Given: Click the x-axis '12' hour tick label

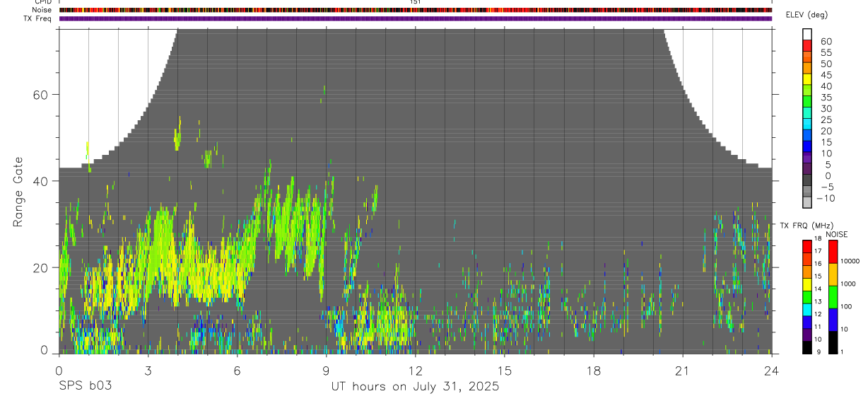Looking at the screenshot, I should [416, 370].
